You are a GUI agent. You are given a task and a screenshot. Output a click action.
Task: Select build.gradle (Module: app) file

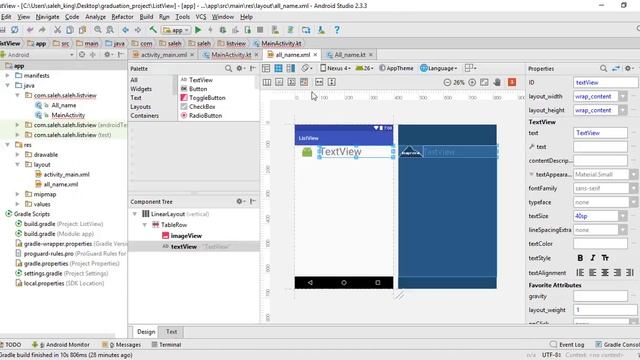(x=55, y=234)
